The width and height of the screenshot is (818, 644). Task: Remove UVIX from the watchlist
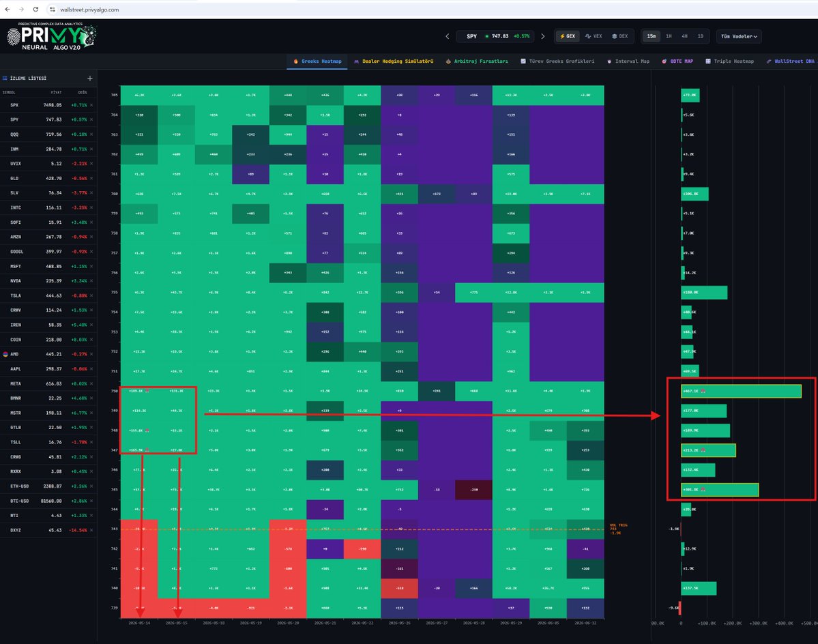[91, 164]
